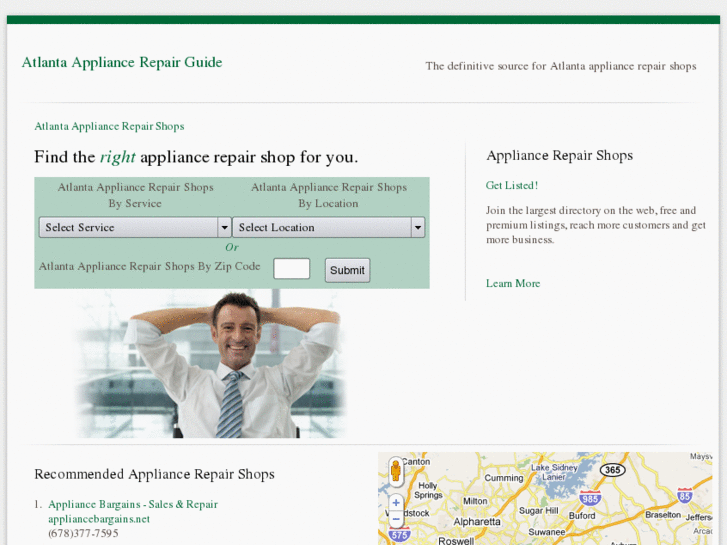
Task: Open Appliance Bargains - Sales & Repair listing
Action: click(x=133, y=504)
